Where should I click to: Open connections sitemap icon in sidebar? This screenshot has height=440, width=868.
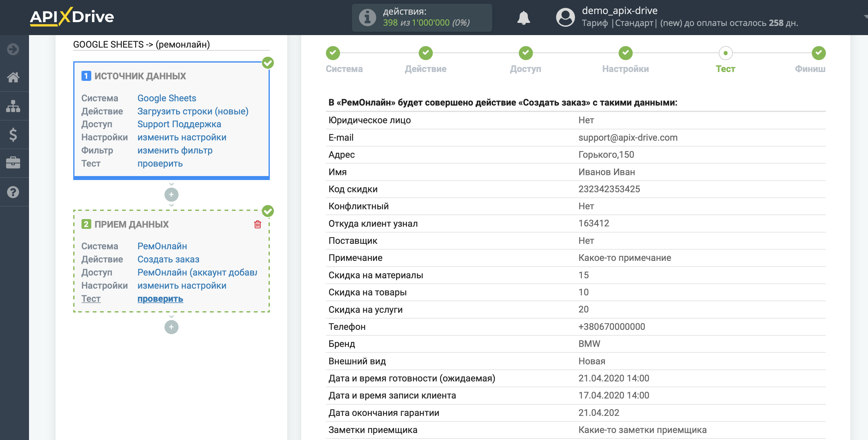[x=13, y=106]
